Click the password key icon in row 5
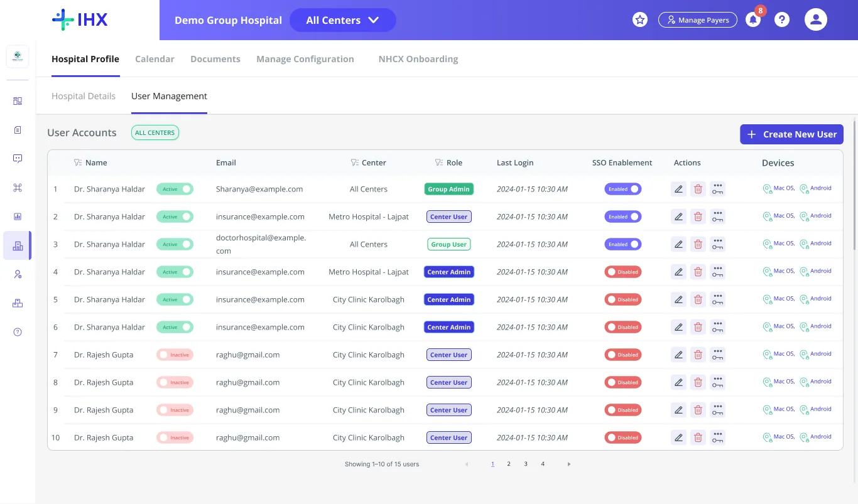This screenshot has height=504, width=858. pos(717,299)
